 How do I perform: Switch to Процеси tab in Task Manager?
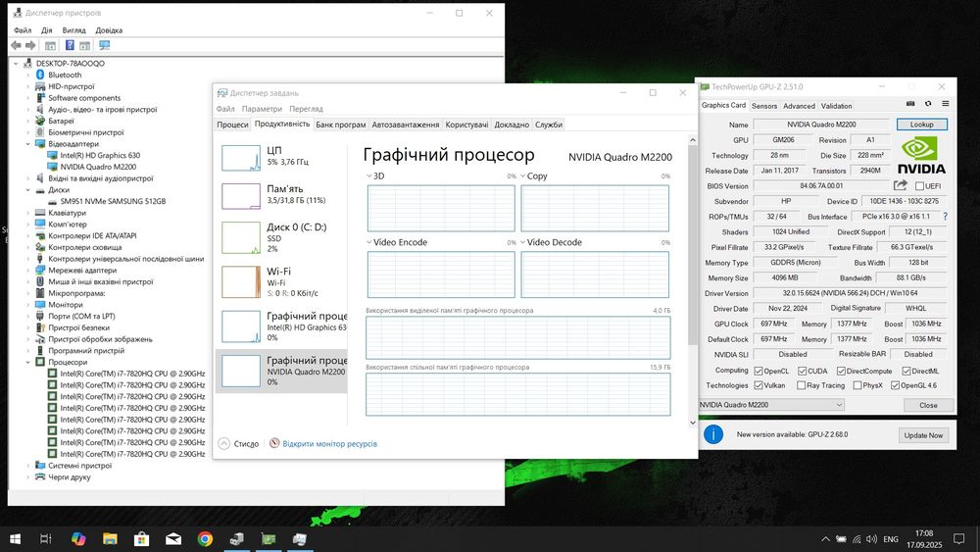pos(232,125)
